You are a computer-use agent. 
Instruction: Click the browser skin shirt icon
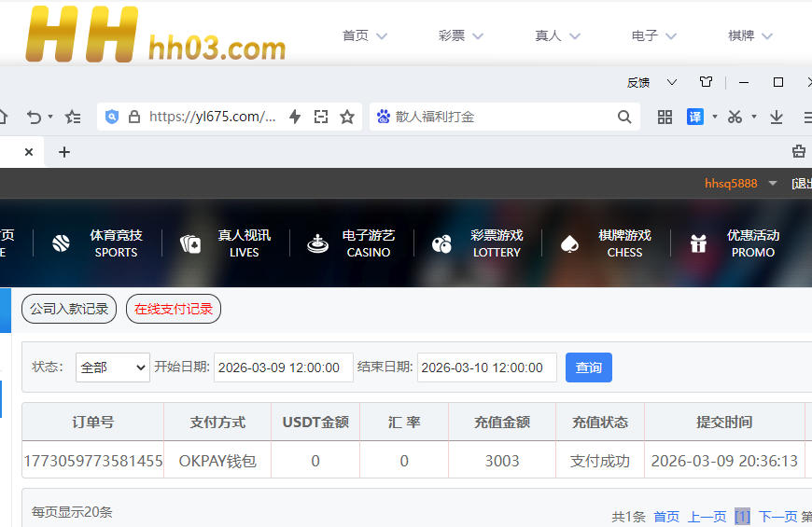click(x=706, y=82)
